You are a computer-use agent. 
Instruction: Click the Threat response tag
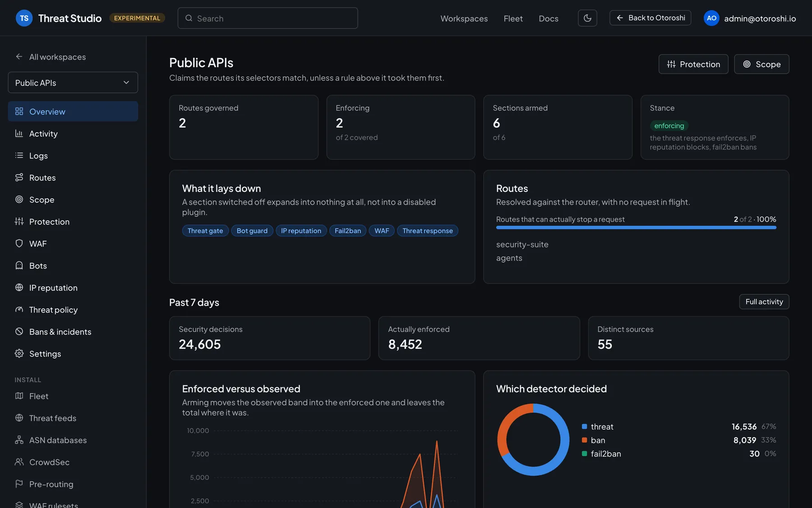pos(428,231)
